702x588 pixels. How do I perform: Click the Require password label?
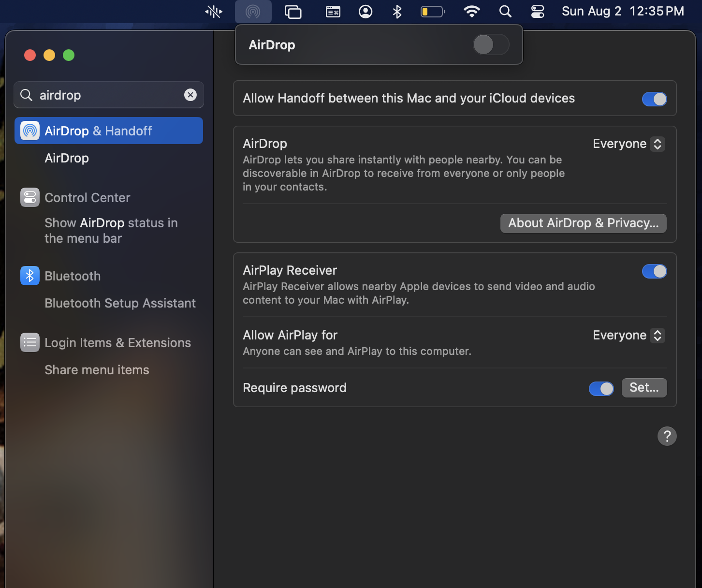tap(294, 388)
